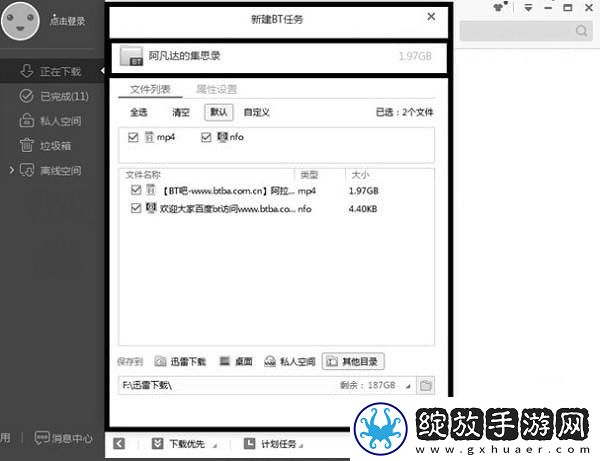Toggle the mp4 file type checkbox
This screenshot has height=461, width=600.
tap(133, 137)
